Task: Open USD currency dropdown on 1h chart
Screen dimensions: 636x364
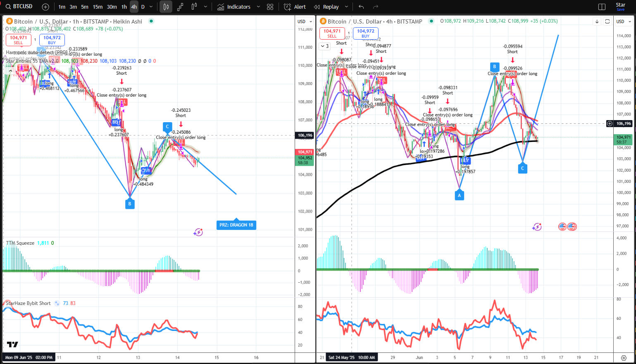Action: click(304, 21)
